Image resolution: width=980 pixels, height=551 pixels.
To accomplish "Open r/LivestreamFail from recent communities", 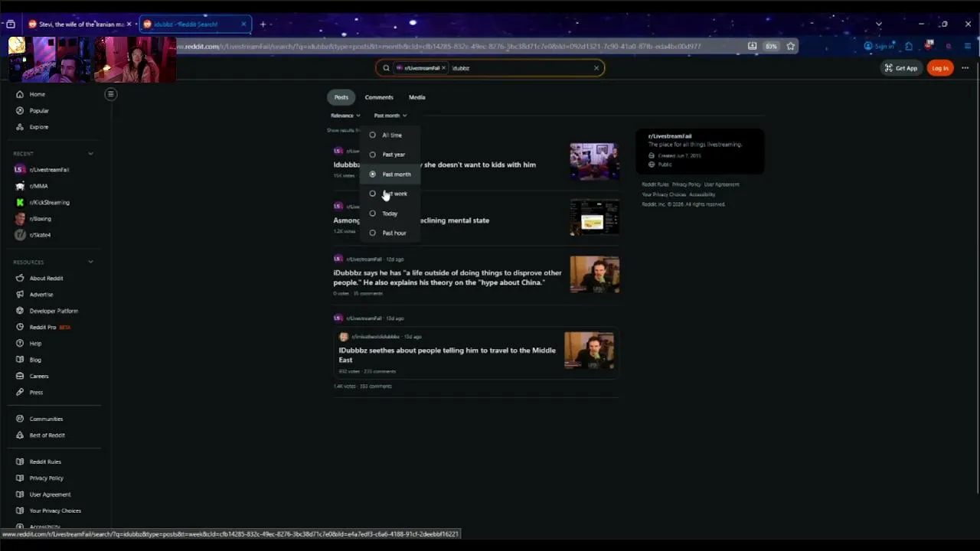I will (49, 169).
